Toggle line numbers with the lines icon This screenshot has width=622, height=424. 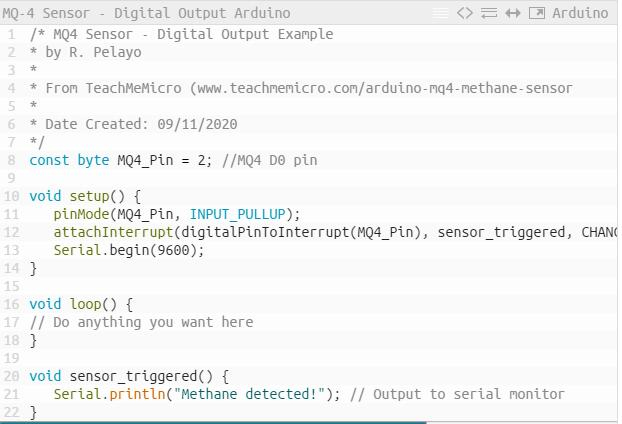point(440,13)
